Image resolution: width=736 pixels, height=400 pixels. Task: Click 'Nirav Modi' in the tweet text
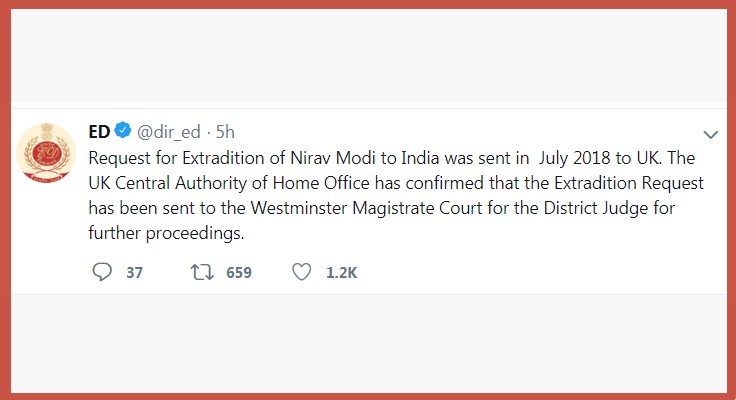point(369,158)
